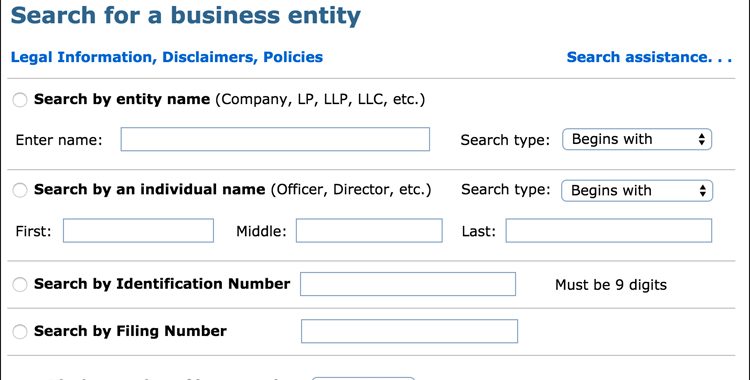Select the Search by an individual name radio button

(20, 190)
